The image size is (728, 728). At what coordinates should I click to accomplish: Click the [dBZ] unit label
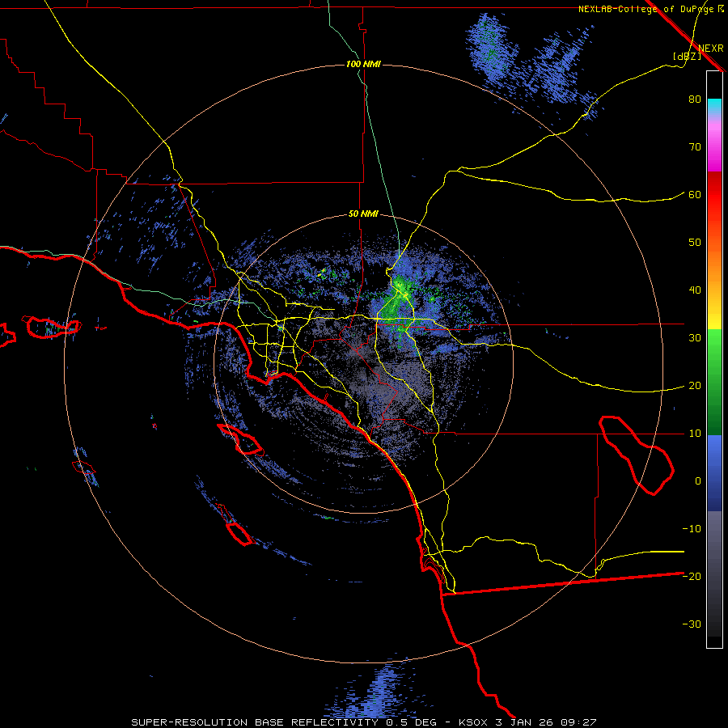click(687, 56)
